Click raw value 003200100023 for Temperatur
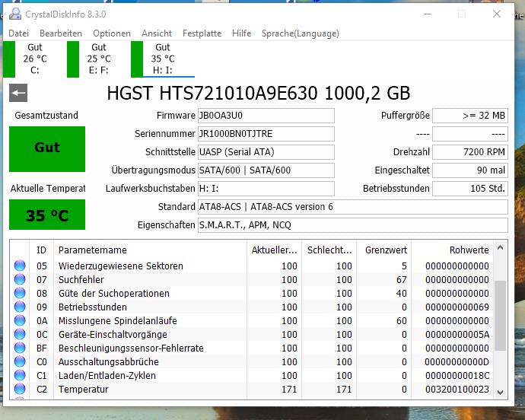The height and width of the screenshot is (420, 525). click(x=457, y=390)
